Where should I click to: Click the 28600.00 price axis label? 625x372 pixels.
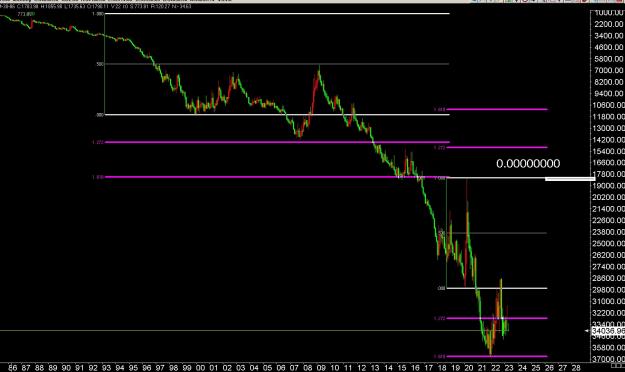click(609, 278)
